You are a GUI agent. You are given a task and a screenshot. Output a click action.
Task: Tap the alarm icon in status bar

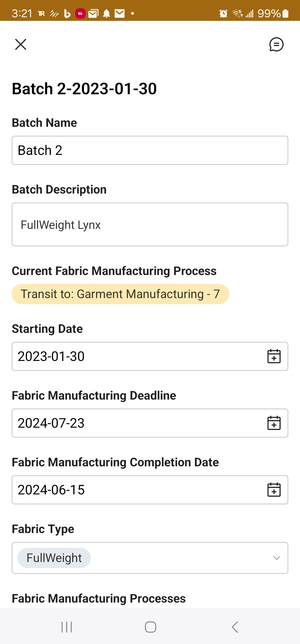coord(223,13)
